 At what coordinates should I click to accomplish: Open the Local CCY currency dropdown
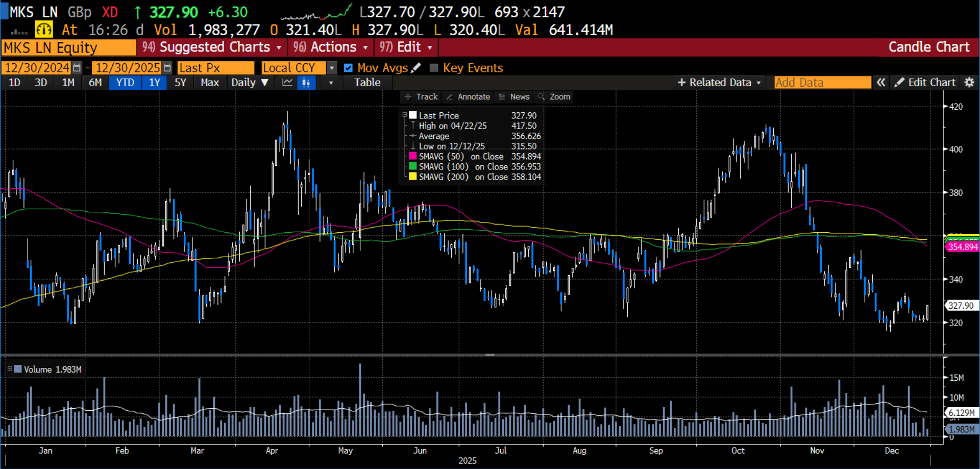click(x=332, y=68)
